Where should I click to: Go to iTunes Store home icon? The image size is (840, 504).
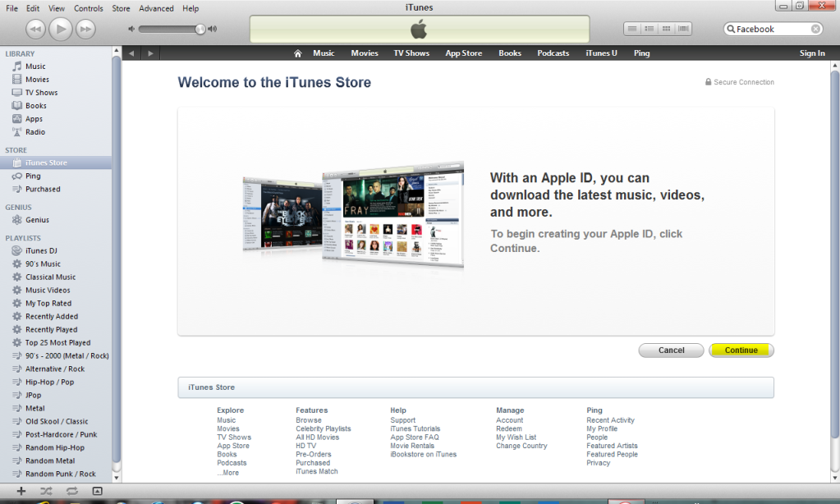click(298, 53)
